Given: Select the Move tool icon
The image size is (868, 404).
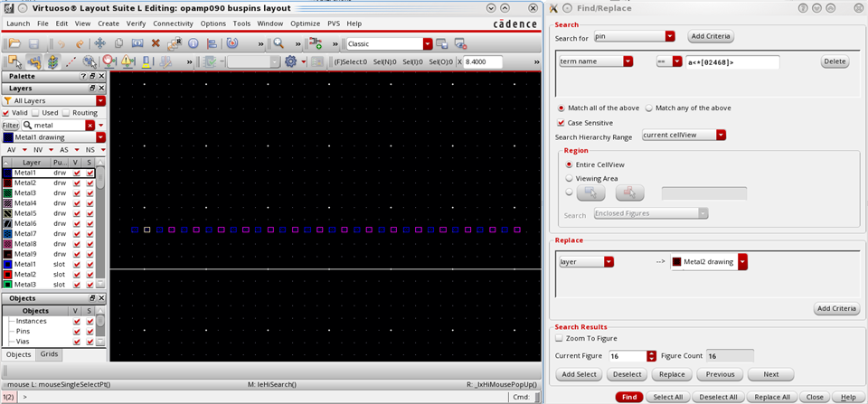Looking at the screenshot, I should pyautogui.click(x=100, y=43).
